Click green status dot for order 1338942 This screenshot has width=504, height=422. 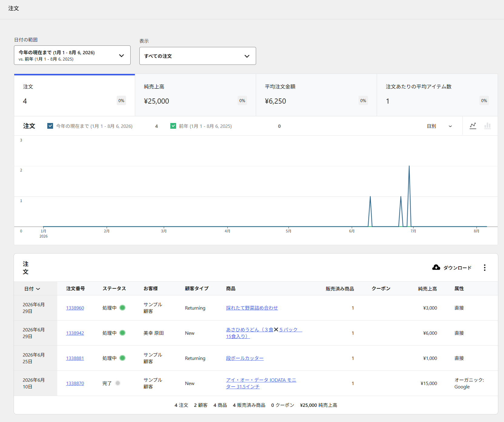pyautogui.click(x=122, y=333)
